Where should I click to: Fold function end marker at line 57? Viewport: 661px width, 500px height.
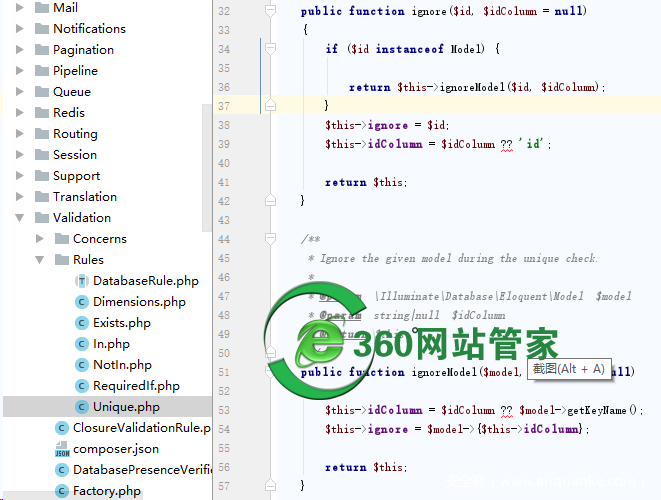pyautogui.click(x=270, y=485)
